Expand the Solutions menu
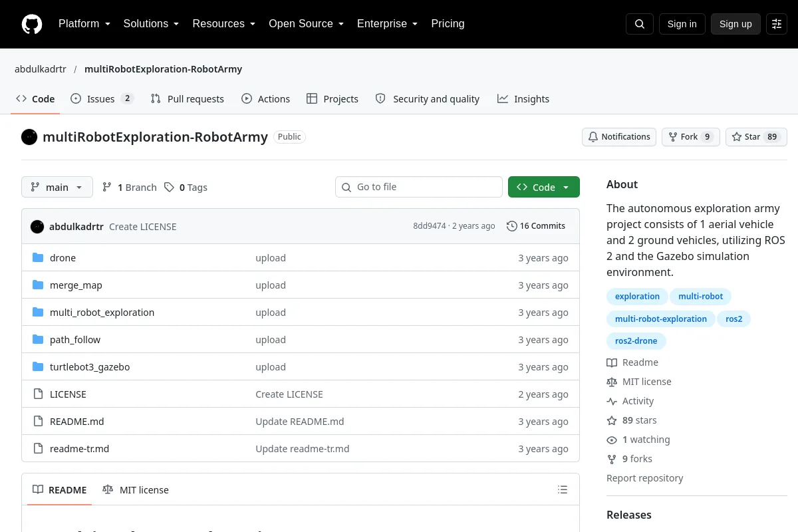Image resolution: width=798 pixels, height=532 pixels. tap(151, 24)
